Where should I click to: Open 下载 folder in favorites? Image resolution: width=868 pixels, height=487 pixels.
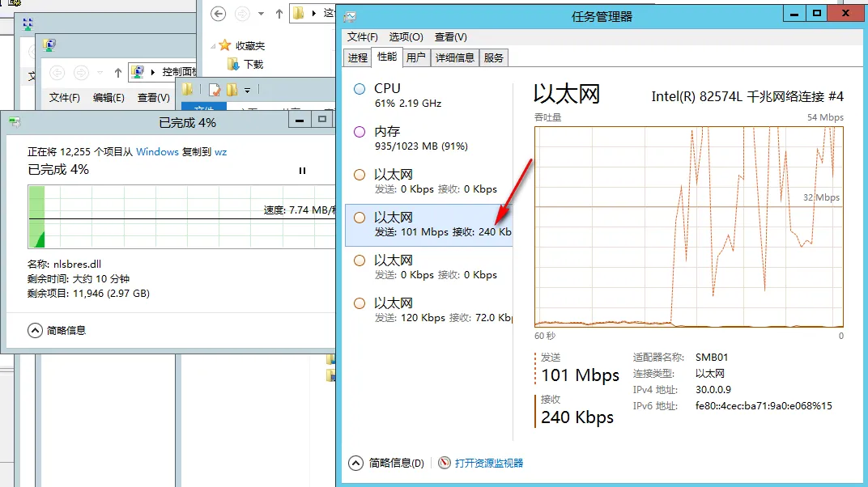253,64
